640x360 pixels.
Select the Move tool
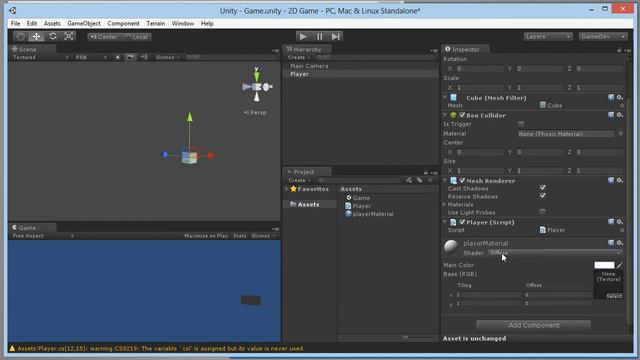pyautogui.click(x=36, y=36)
